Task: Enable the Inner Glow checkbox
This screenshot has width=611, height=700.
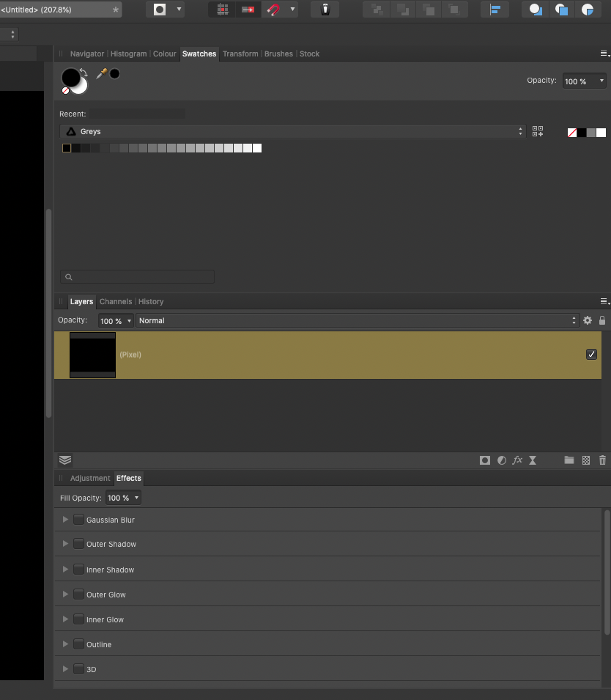Action: (x=78, y=619)
